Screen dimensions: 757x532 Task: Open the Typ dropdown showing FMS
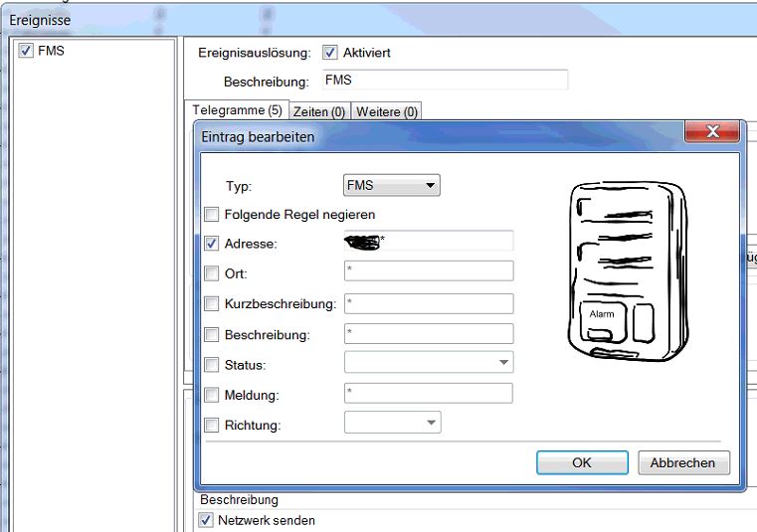391,185
